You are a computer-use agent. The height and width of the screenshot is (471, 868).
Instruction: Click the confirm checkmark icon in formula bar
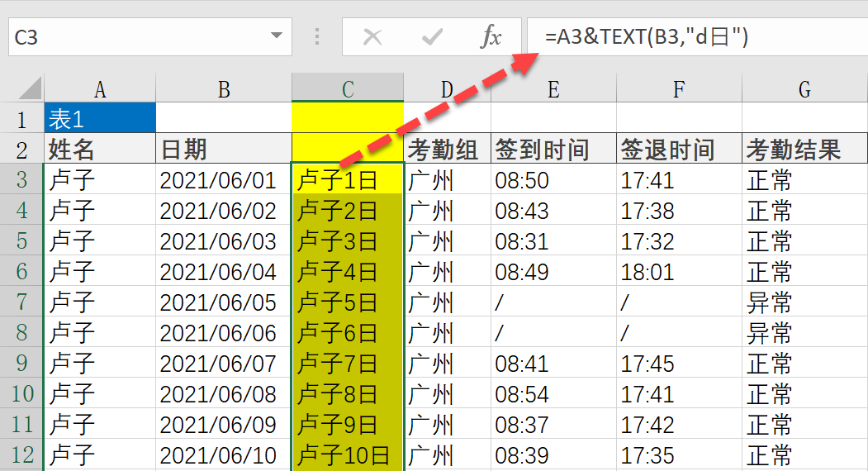(432, 37)
